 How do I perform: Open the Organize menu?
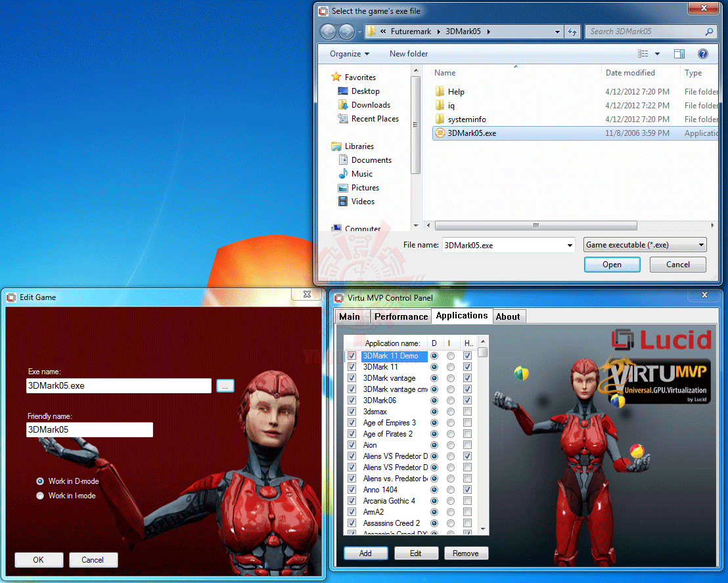350,54
